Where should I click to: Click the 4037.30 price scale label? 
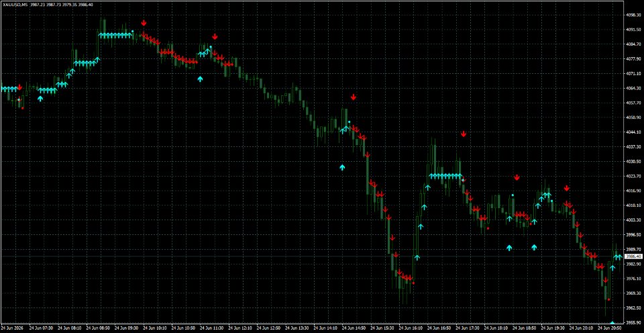pos(633,147)
